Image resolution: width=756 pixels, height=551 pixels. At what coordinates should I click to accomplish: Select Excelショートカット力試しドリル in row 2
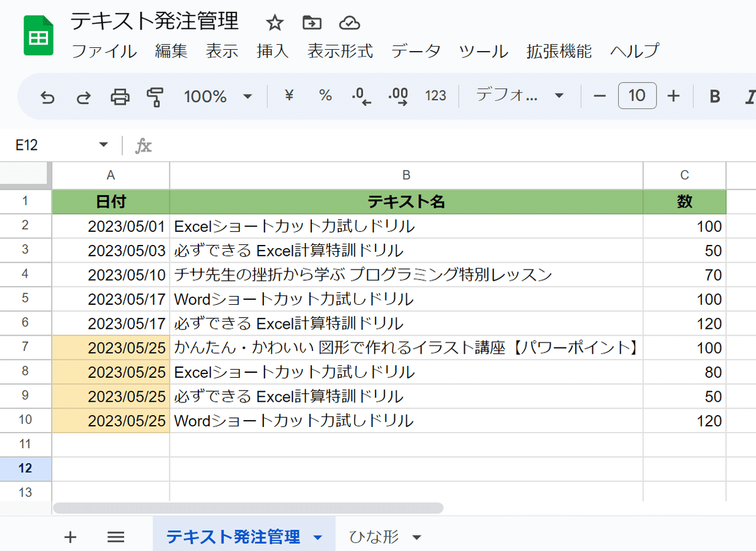point(406,226)
